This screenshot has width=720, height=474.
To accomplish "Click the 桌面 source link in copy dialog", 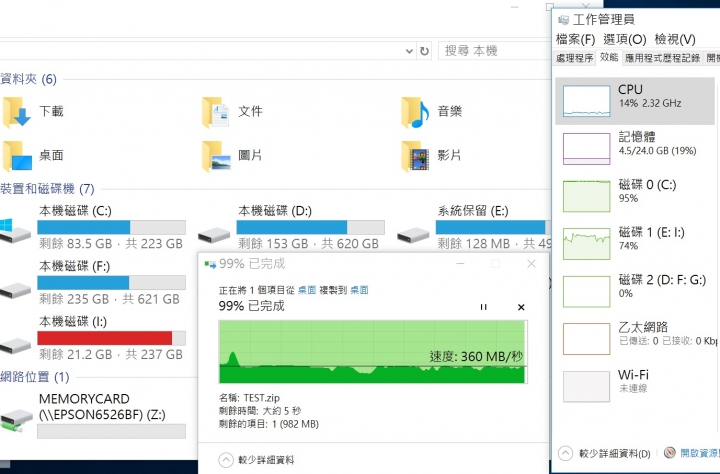I will [307, 290].
